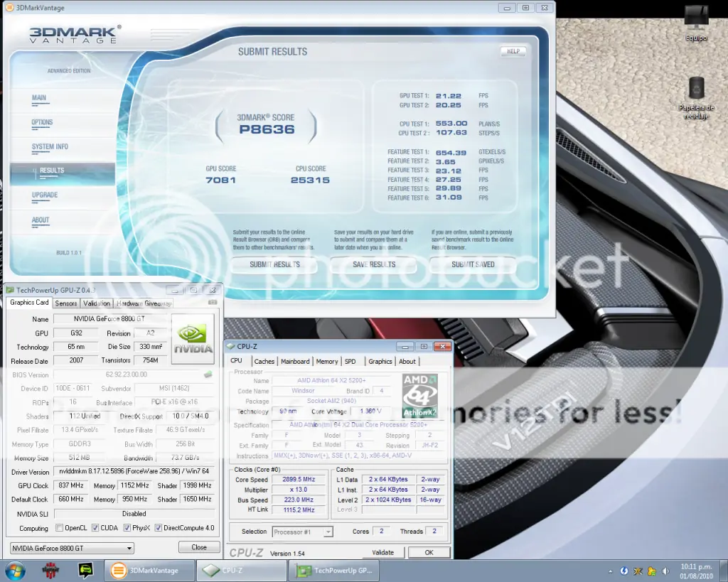This screenshot has height=582, width=728.
Task: Click the CPU-Z Validate button
Action: (x=383, y=552)
